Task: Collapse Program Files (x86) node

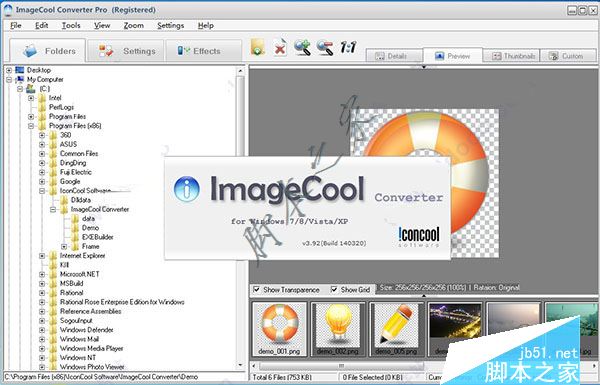Action: [31, 126]
